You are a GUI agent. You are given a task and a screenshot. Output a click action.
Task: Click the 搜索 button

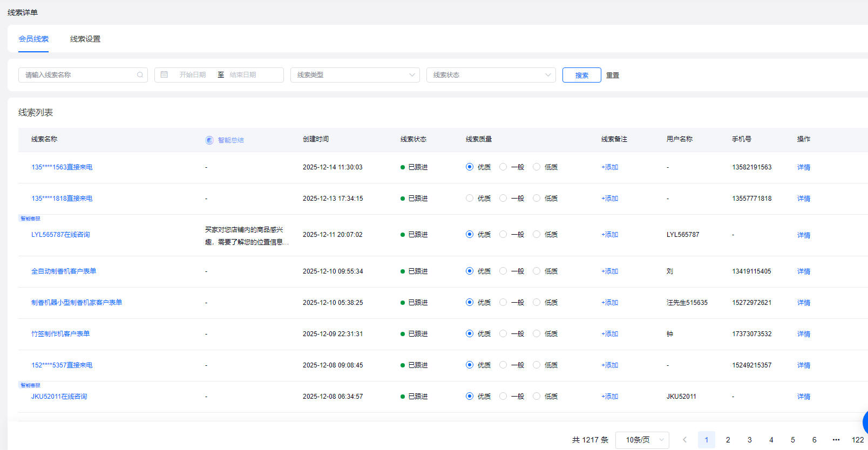coord(581,75)
